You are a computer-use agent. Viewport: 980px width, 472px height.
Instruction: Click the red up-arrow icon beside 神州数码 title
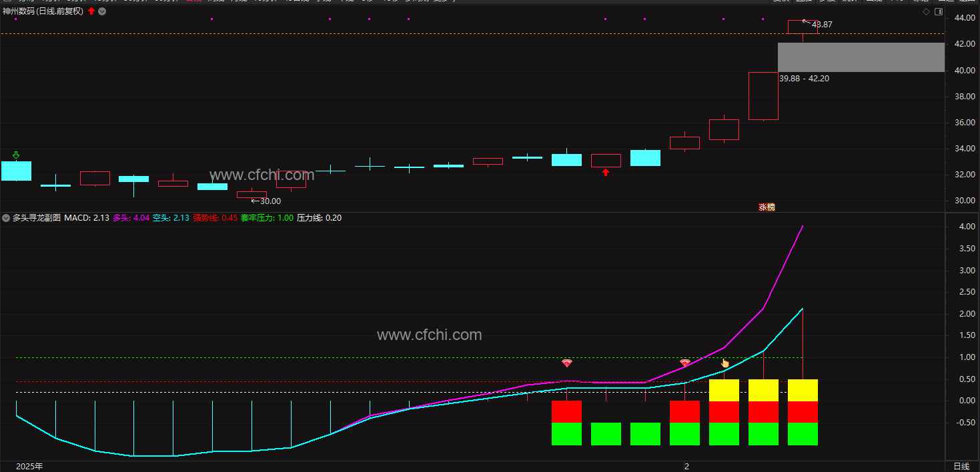tap(91, 11)
